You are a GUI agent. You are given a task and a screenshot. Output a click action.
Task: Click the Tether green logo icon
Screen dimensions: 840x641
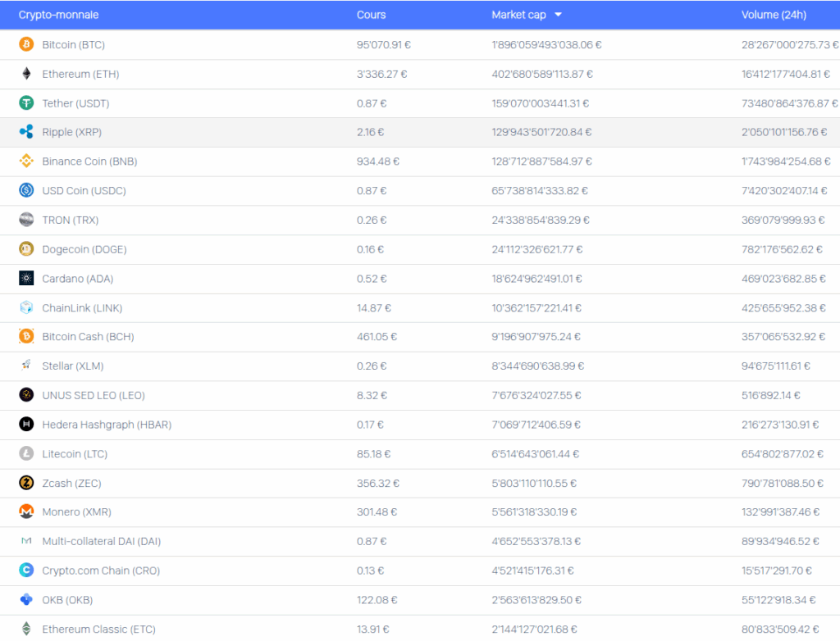coord(26,103)
